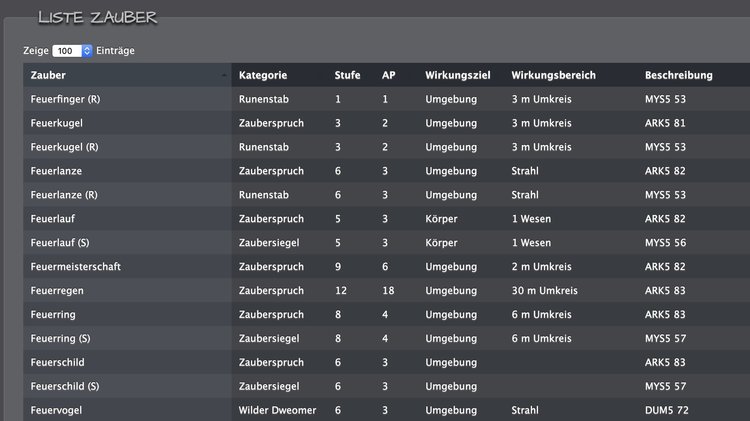Select the Feuerlauf (S) row

60,243
